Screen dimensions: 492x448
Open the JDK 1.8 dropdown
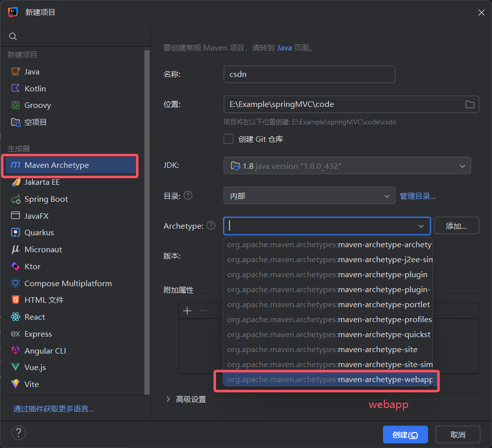[x=347, y=165]
